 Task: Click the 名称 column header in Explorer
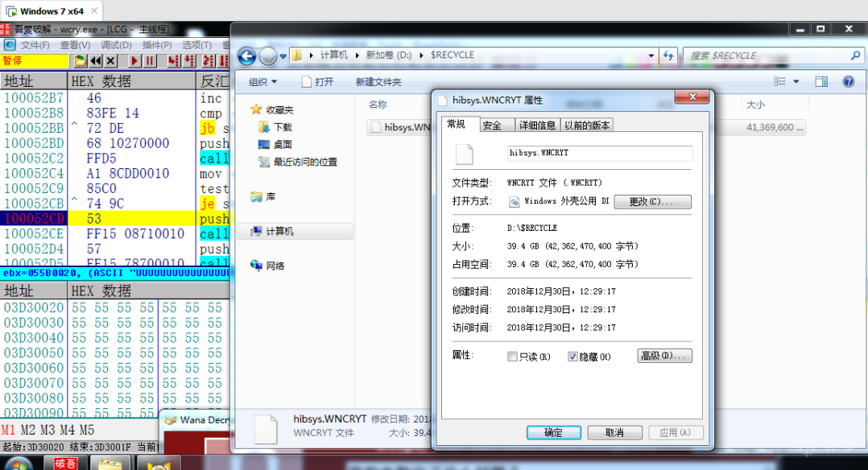pos(378,104)
